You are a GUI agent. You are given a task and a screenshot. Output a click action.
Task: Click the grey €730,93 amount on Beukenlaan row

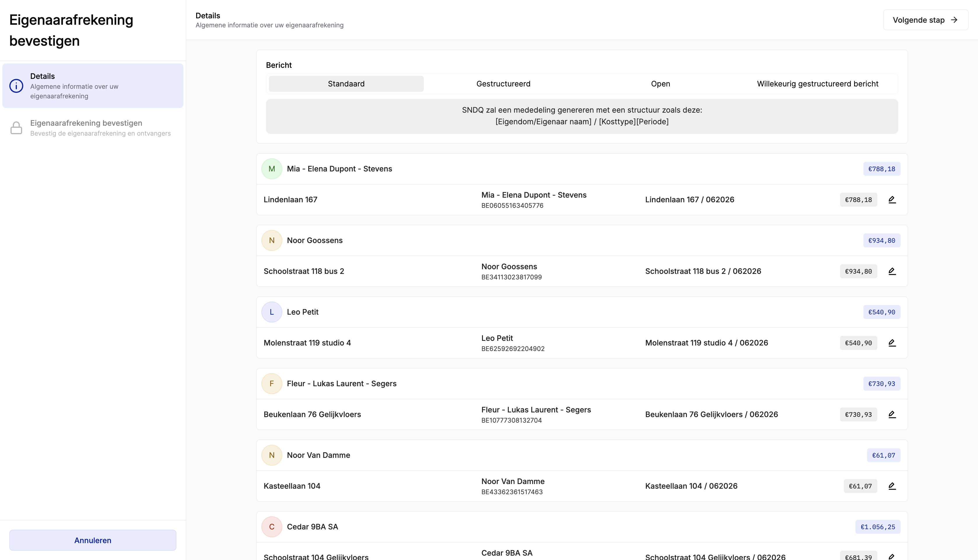(858, 414)
